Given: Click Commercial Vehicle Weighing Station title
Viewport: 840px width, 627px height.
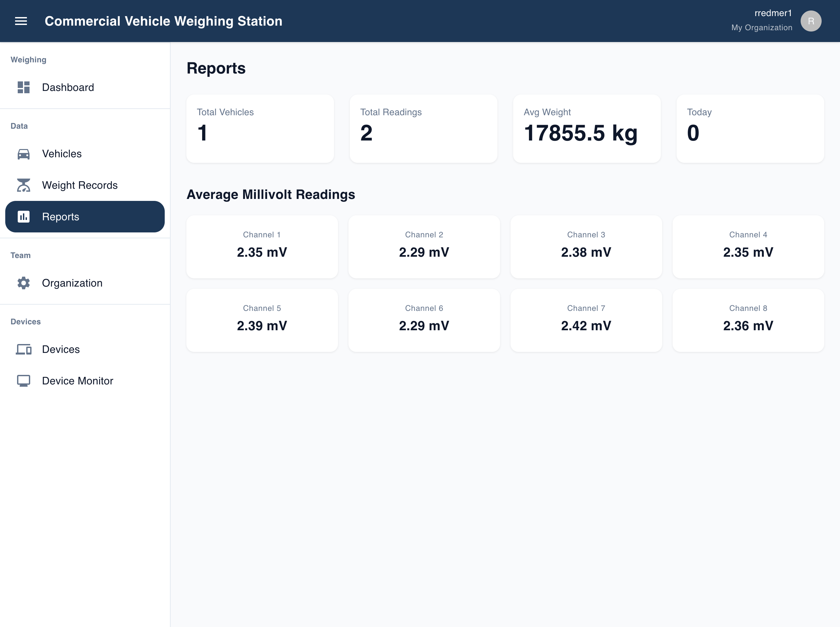Looking at the screenshot, I should coord(163,21).
